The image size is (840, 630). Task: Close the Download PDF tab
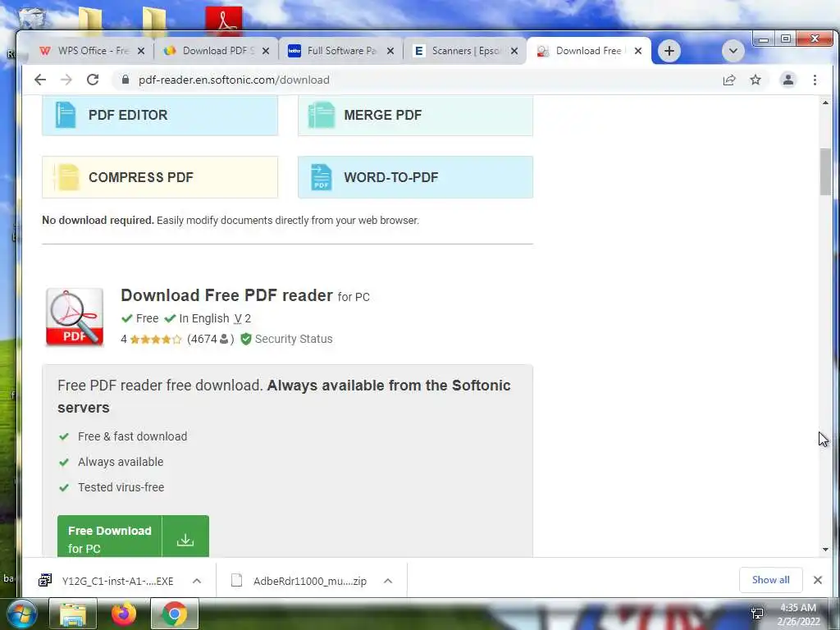click(266, 51)
